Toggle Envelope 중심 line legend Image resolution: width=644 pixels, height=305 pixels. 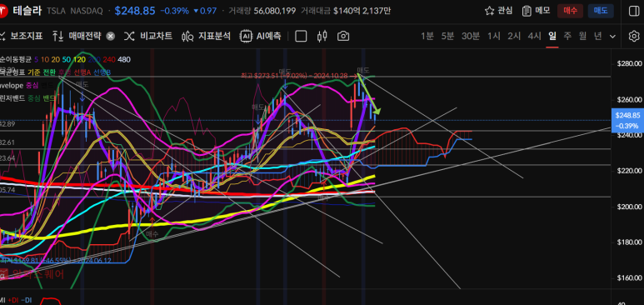point(32,85)
